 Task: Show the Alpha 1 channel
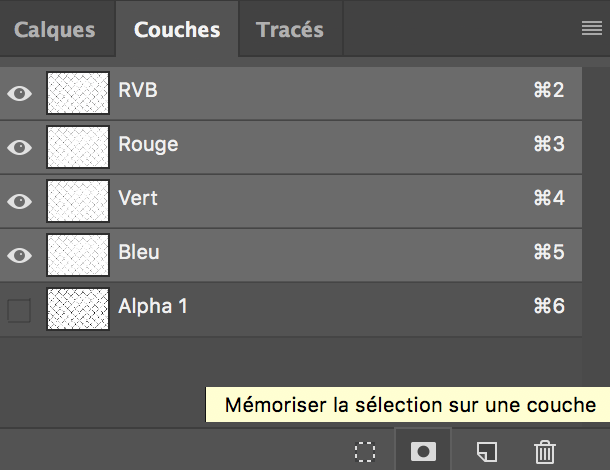click(x=19, y=310)
